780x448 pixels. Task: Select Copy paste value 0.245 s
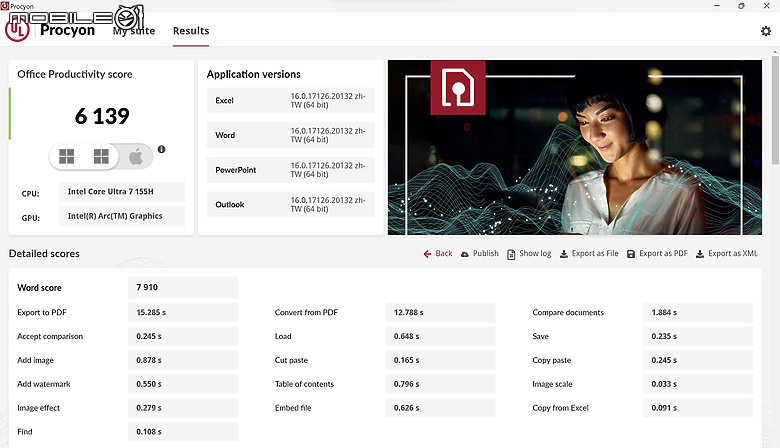pyautogui.click(x=698, y=360)
